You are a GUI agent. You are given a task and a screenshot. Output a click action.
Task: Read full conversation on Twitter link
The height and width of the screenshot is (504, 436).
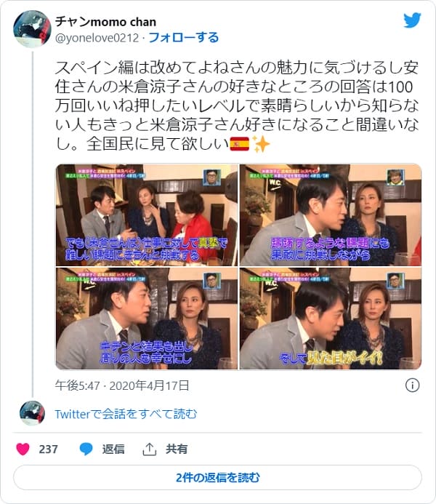coord(126,414)
